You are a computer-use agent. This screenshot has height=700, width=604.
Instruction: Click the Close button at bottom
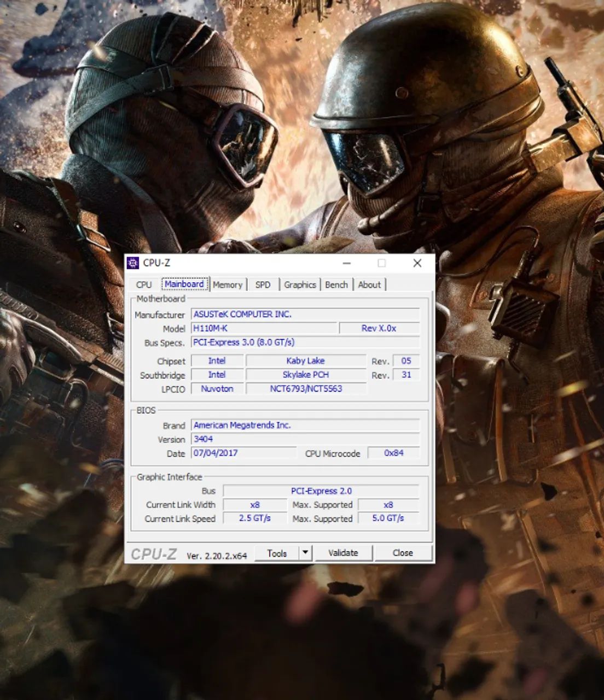(x=403, y=553)
